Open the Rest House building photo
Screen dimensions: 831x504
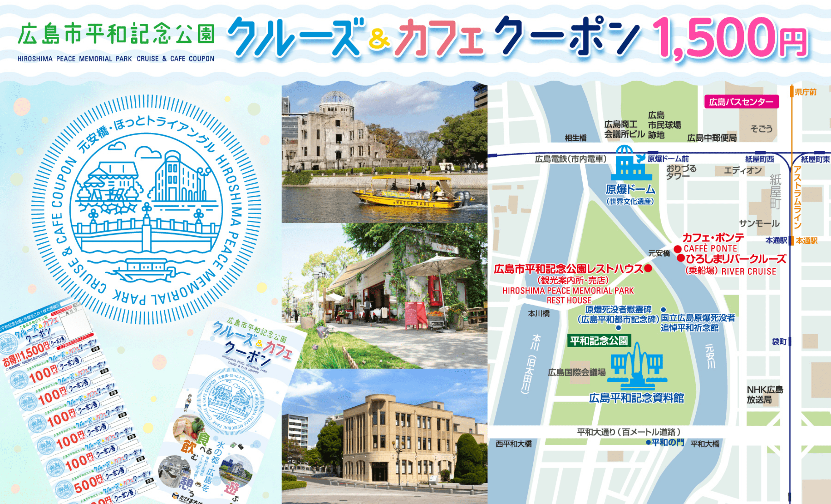[384, 436]
